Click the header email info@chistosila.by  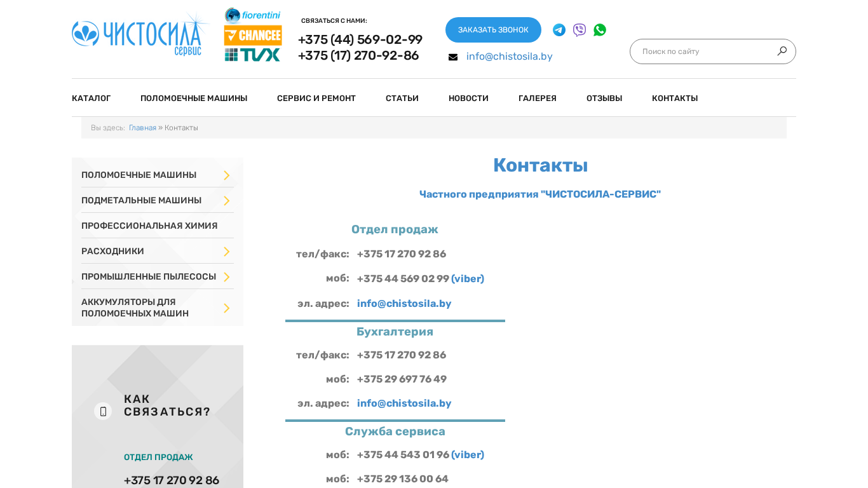pos(510,57)
